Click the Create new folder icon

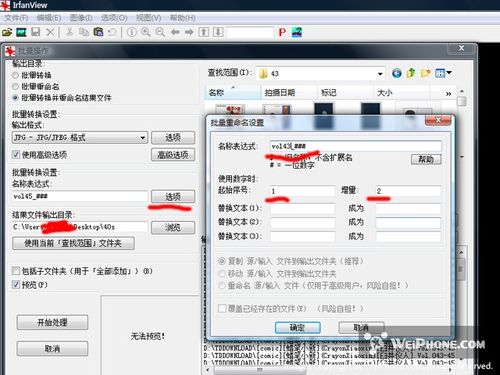pyautogui.click(x=425, y=73)
